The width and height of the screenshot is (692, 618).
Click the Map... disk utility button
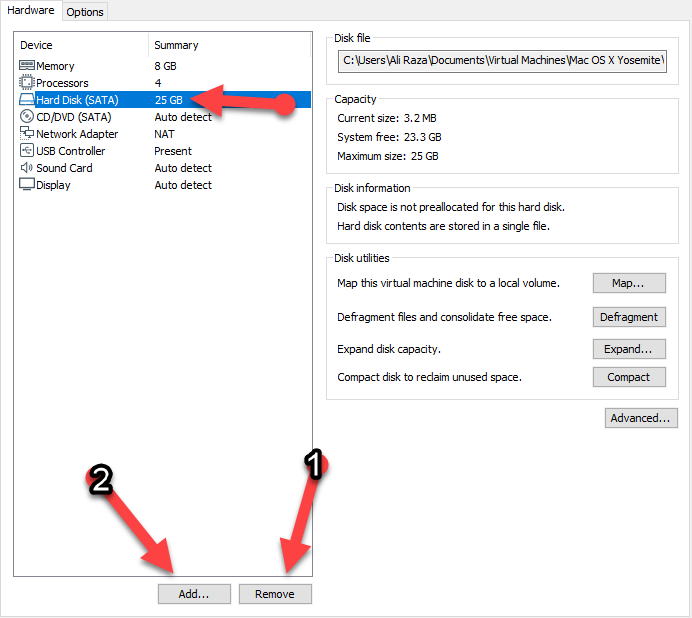pyautogui.click(x=629, y=283)
